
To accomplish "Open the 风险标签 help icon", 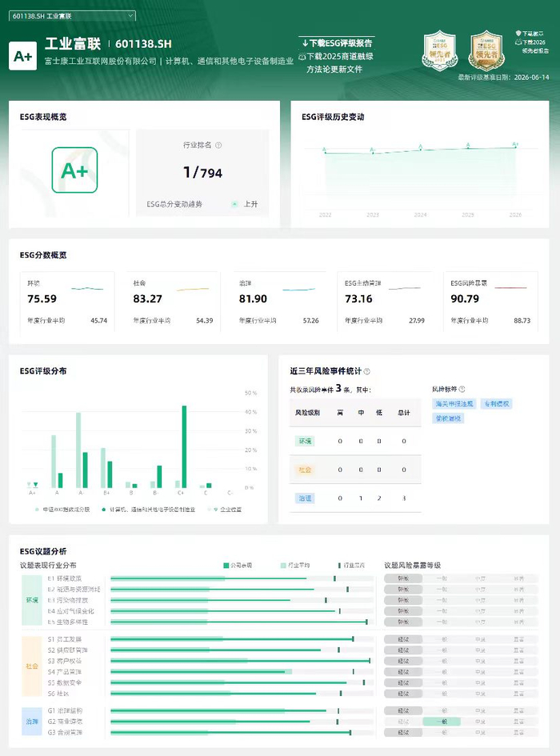I will point(462,389).
